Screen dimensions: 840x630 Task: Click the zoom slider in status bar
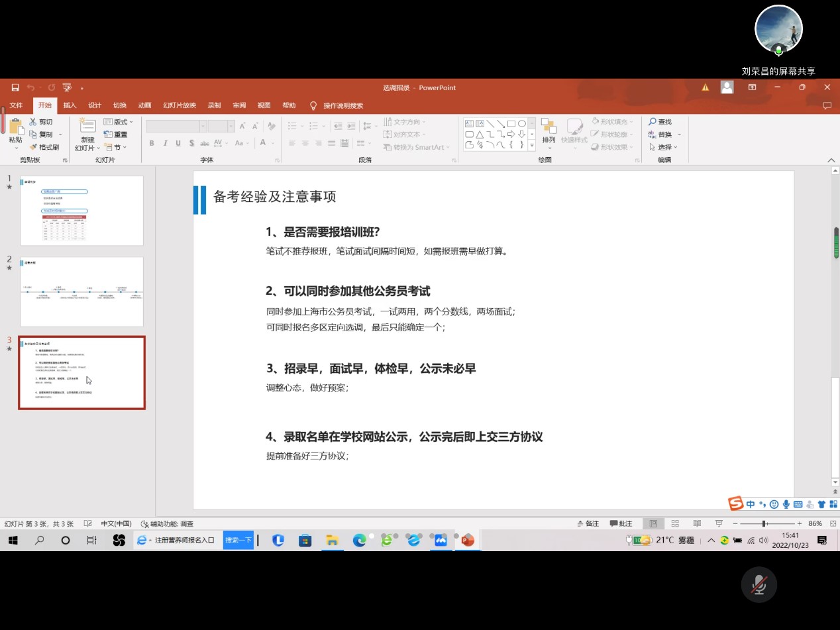(x=764, y=523)
